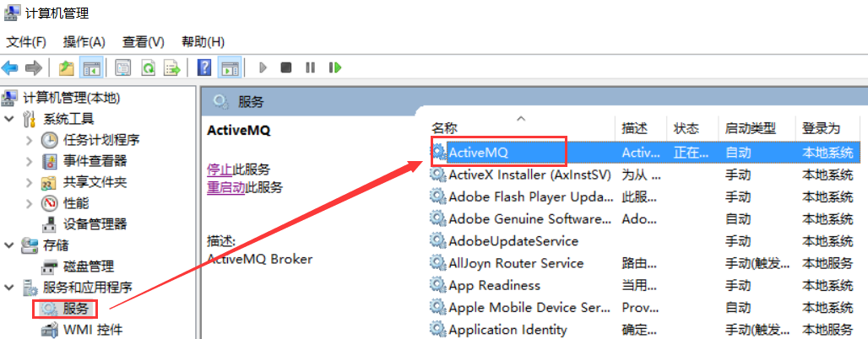Sort by the 登录为 column header
This screenshot has height=339, width=868.
click(822, 128)
